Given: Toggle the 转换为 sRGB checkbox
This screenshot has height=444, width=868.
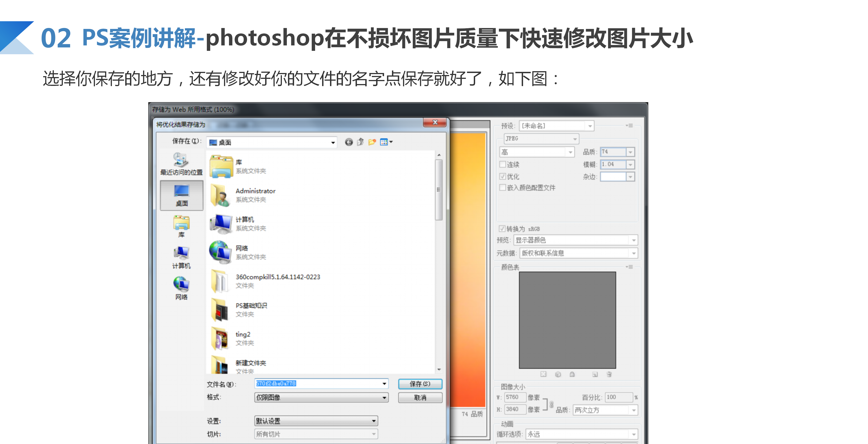Looking at the screenshot, I should point(502,229).
